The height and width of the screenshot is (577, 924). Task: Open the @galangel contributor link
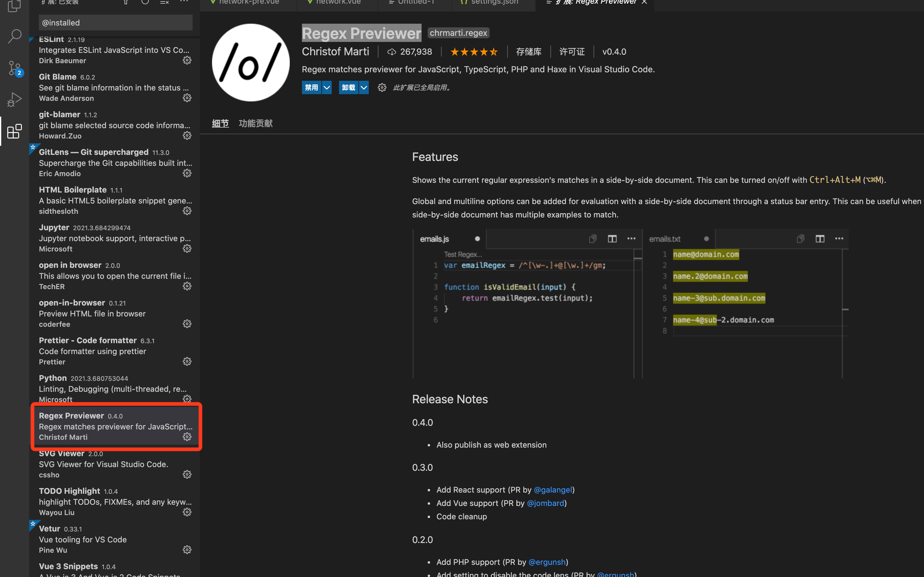click(553, 490)
